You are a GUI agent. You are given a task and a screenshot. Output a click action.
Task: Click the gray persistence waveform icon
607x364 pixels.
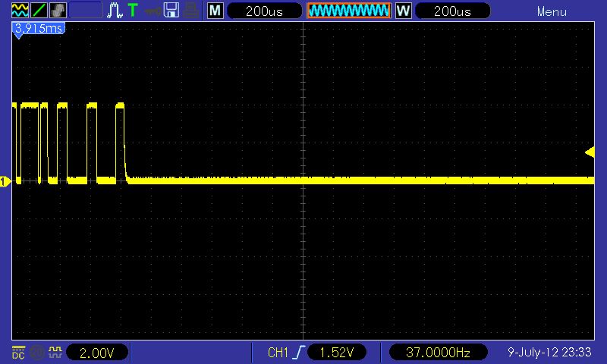pos(58,11)
